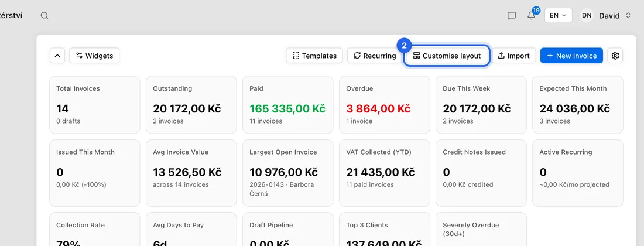Viewport: 644px width, 246px height.
Task: Open Recurring invoices
Action: [x=374, y=56]
